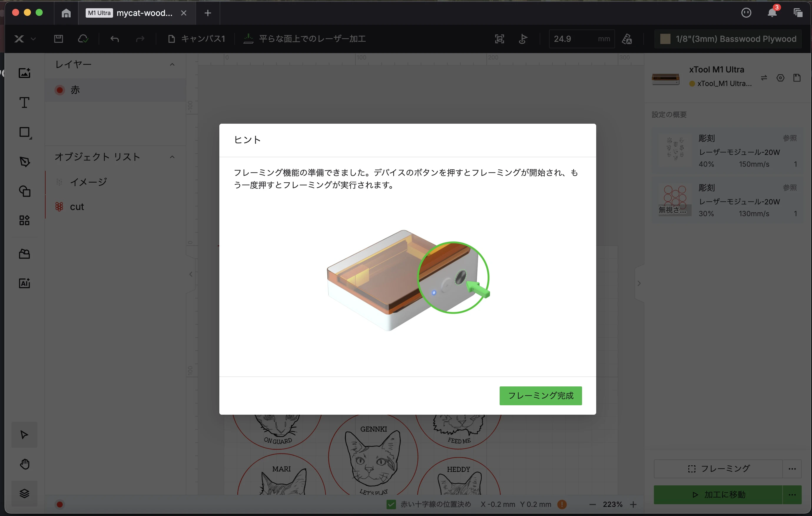Screen dimensions: 812x516
Task: Click the 加工に移動 button
Action: click(718, 494)
